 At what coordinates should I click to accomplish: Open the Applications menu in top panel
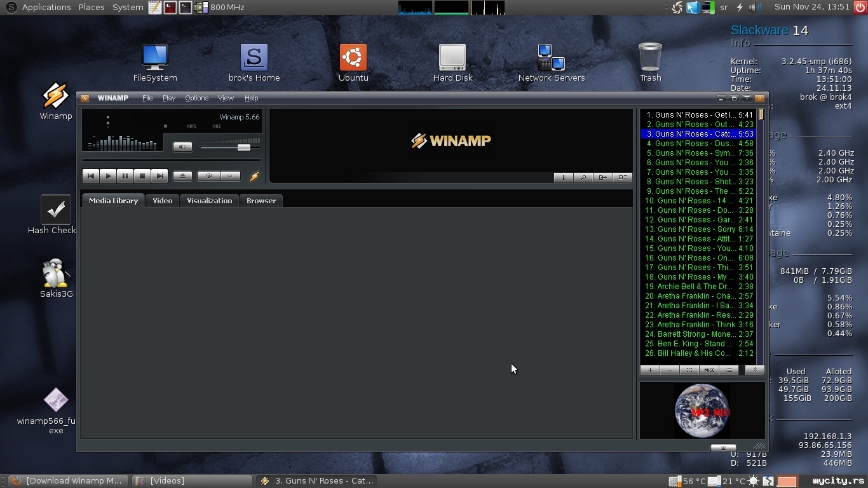click(46, 8)
